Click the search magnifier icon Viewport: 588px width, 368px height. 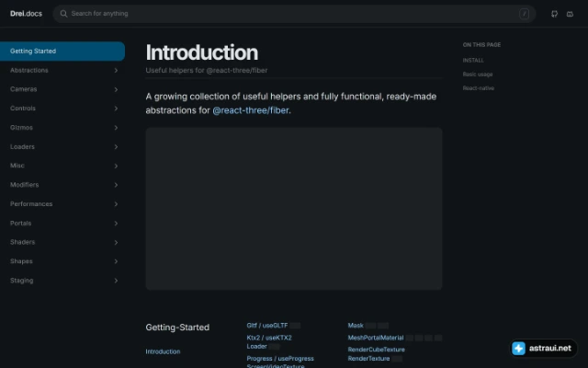point(63,14)
